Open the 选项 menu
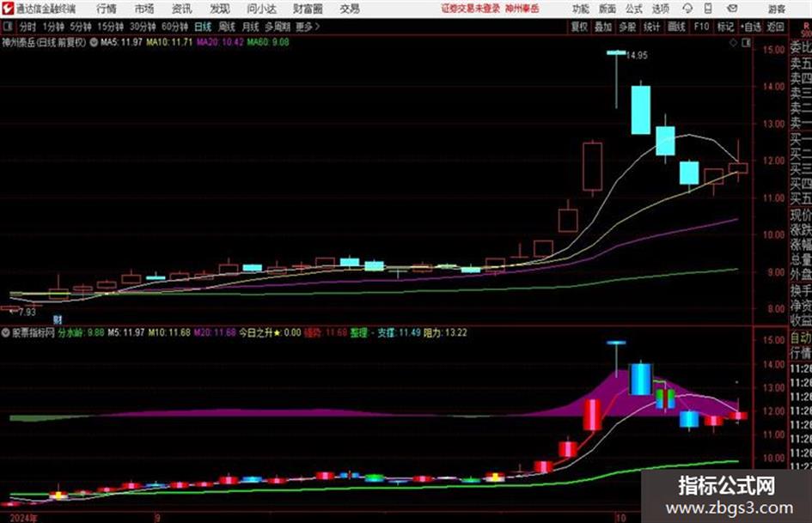 (661, 9)
